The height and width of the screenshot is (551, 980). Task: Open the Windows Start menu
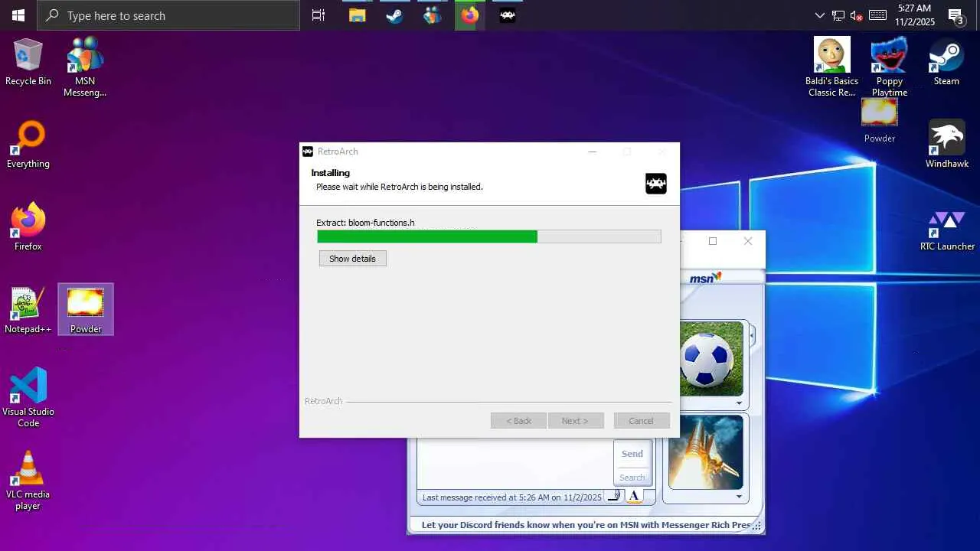pos(18,15)
